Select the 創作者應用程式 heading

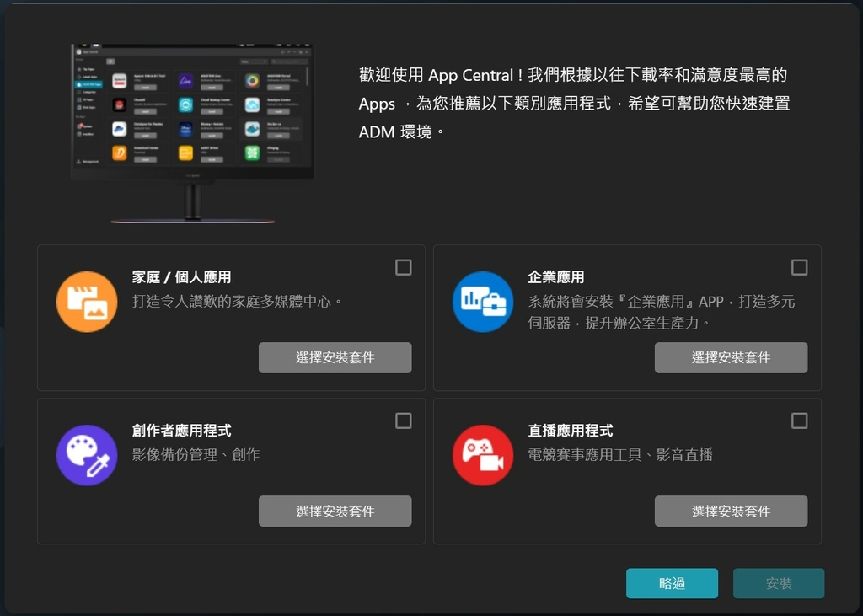click(x=182, y=431)
